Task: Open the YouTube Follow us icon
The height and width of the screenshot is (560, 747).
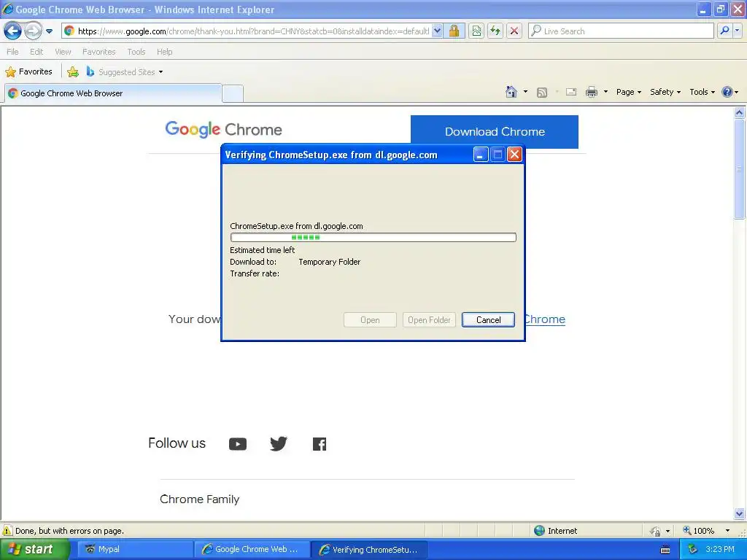Action: pyautogui.click(x=238, y=444)
